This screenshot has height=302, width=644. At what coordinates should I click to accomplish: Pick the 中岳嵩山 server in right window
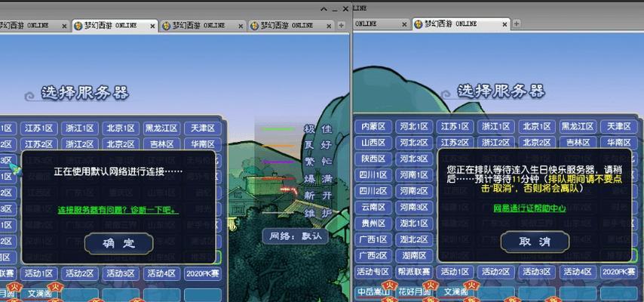pos(373,292)
